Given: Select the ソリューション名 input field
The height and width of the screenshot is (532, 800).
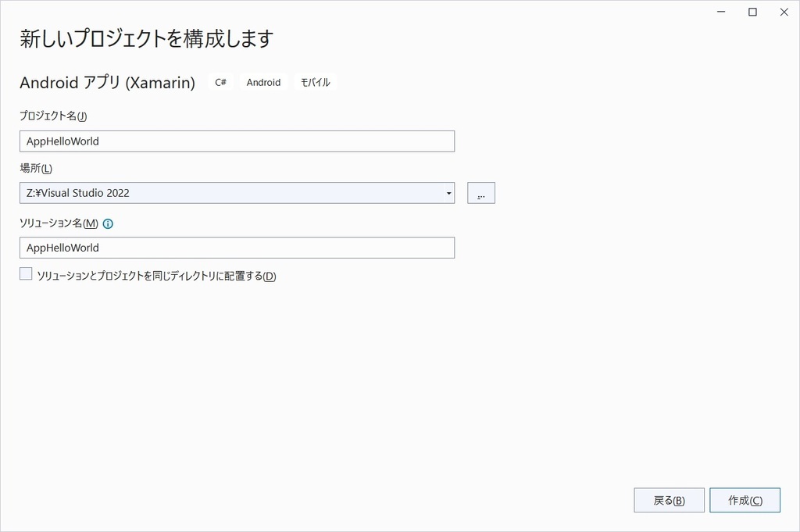Looking at the screenshot, I should tap(234, 247).
